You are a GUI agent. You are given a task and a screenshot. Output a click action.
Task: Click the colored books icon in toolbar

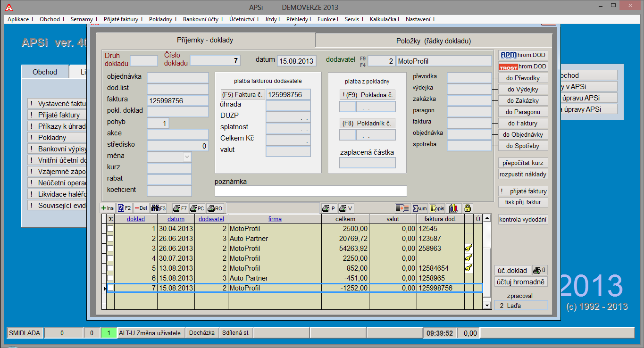[x=453, y=208]
